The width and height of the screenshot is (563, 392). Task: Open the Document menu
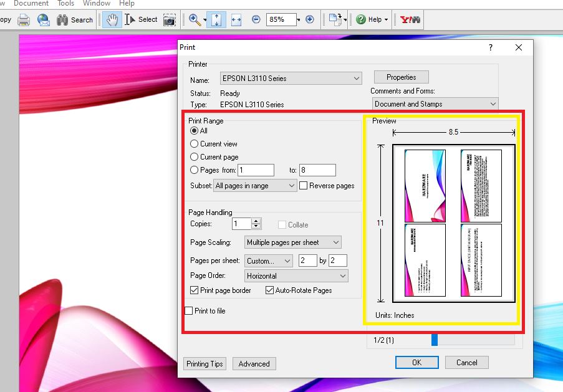click(x=31, y=3)
